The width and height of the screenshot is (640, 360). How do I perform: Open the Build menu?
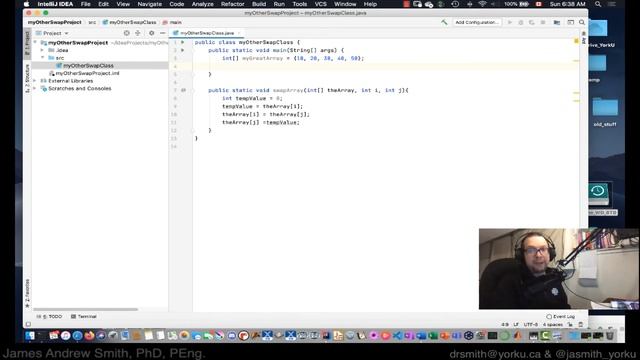point(259,4)
